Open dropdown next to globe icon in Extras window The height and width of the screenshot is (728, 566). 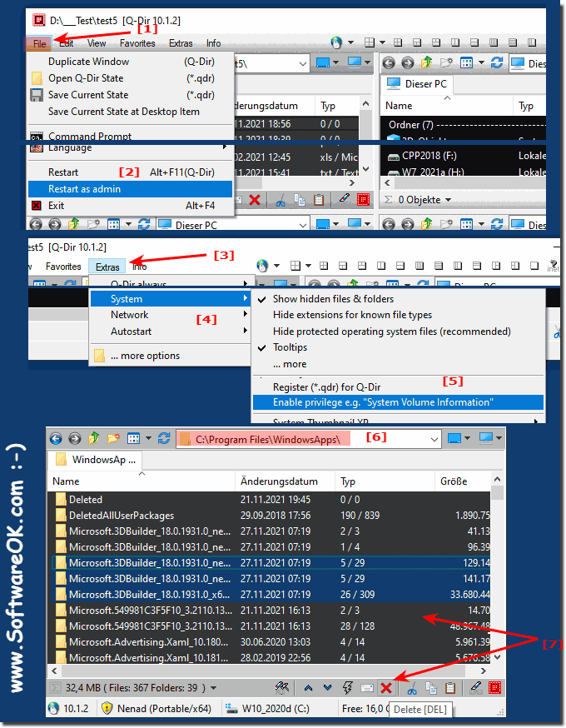tap(276, 266)
